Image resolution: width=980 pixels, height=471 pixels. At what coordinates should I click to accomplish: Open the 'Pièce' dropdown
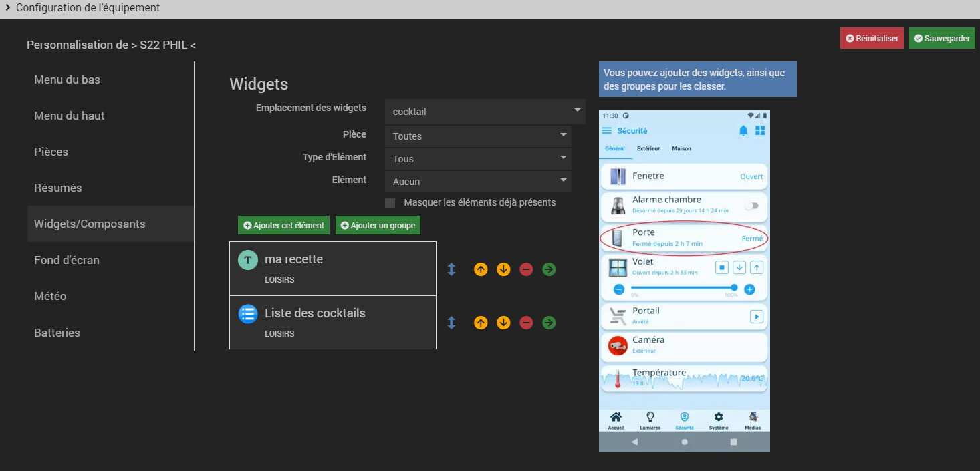tap(478, 136)
